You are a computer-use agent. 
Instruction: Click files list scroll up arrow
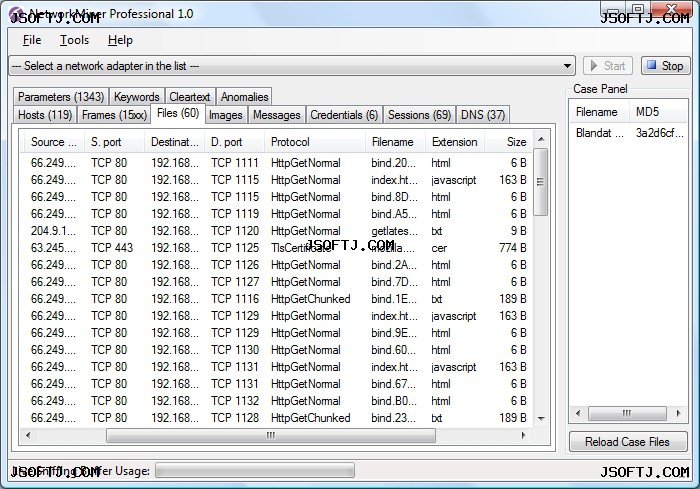(x=541, y=139)
